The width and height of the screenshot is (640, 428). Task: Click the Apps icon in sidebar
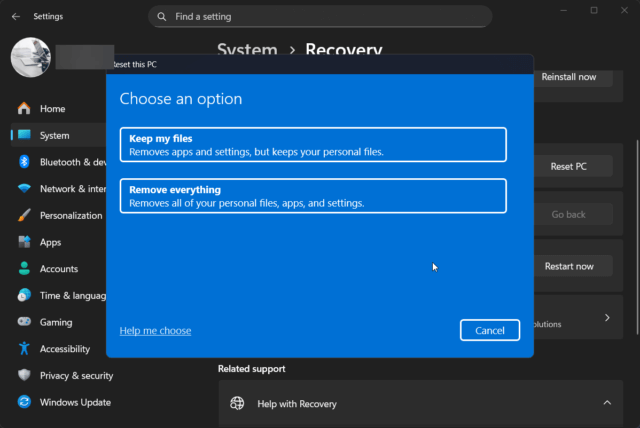[x=24, y=242]
